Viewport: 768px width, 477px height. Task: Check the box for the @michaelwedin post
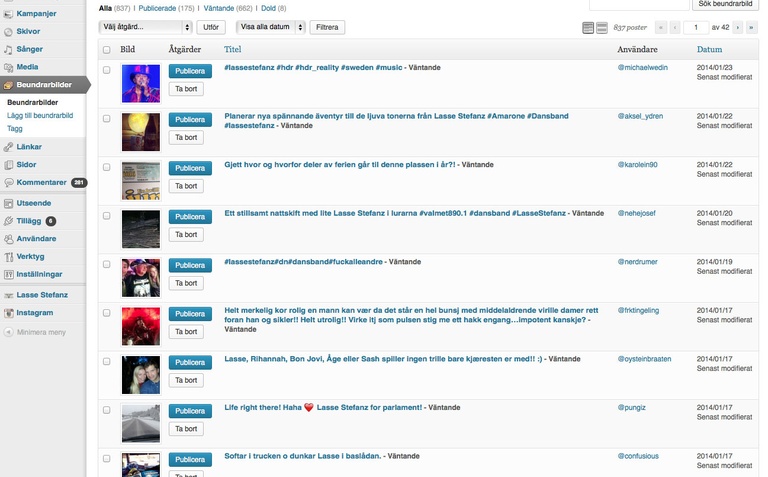pyautogui.click(x=107, y=70)
